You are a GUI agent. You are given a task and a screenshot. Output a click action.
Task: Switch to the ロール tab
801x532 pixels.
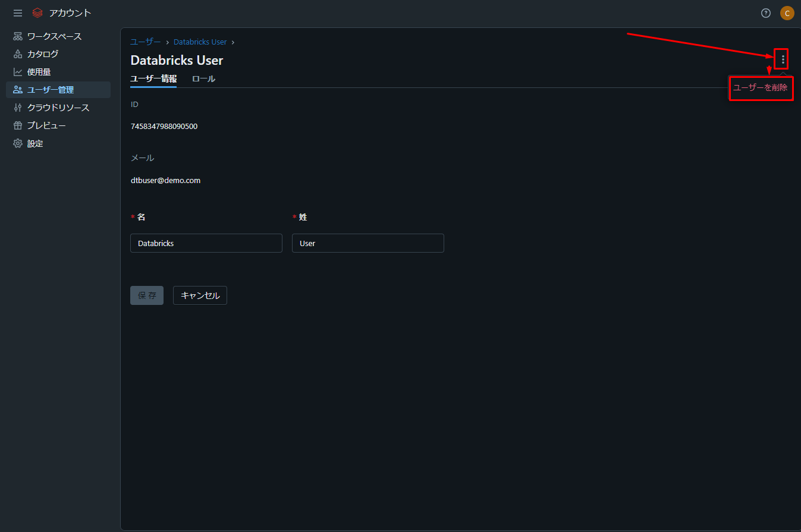203,78
